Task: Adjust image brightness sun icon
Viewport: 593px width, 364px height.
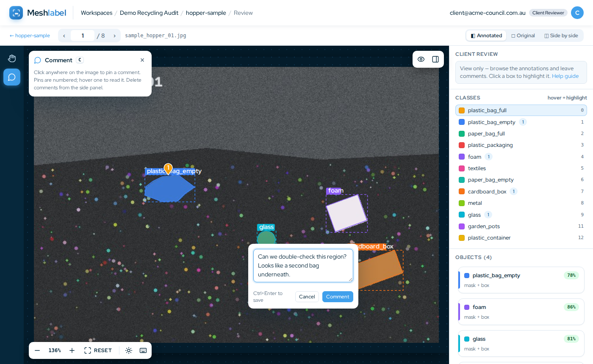Action: tap(129, 350)
